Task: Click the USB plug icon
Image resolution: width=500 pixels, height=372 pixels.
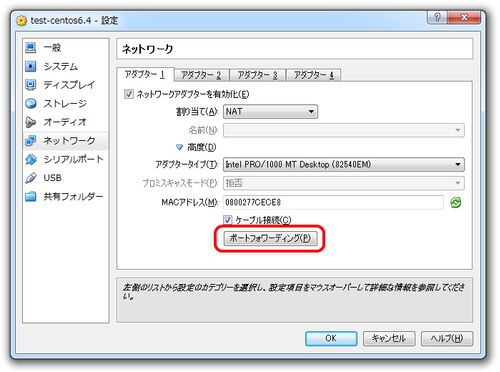Action: click(31, 178)
